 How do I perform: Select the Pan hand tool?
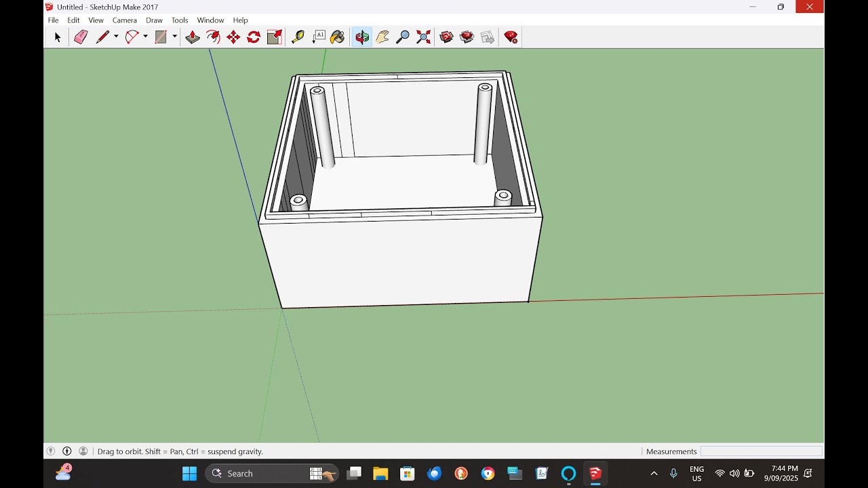tap(382, 37)
